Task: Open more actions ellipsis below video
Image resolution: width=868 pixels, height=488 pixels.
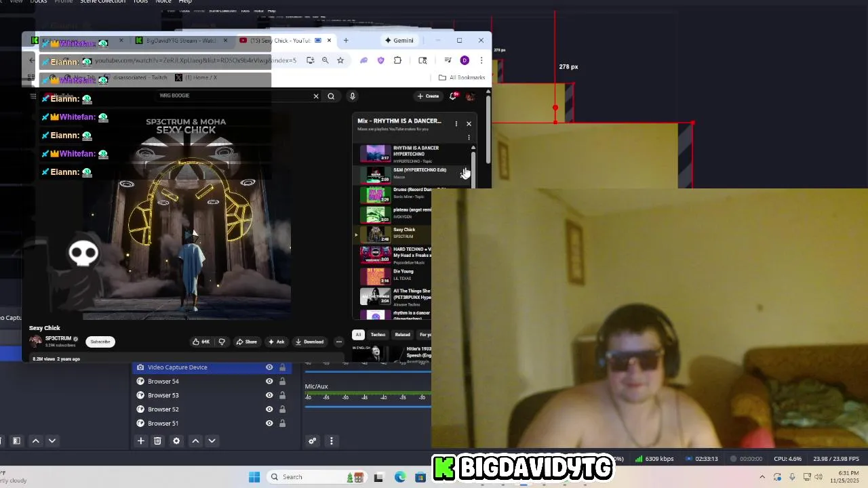Action: pyautogui.click(x=339, y=342)
